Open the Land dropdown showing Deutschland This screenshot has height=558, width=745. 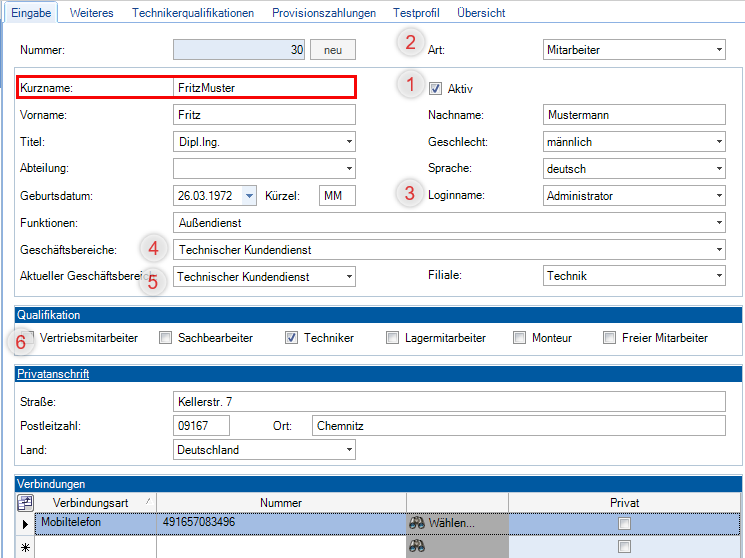click(x=348, y=450)
